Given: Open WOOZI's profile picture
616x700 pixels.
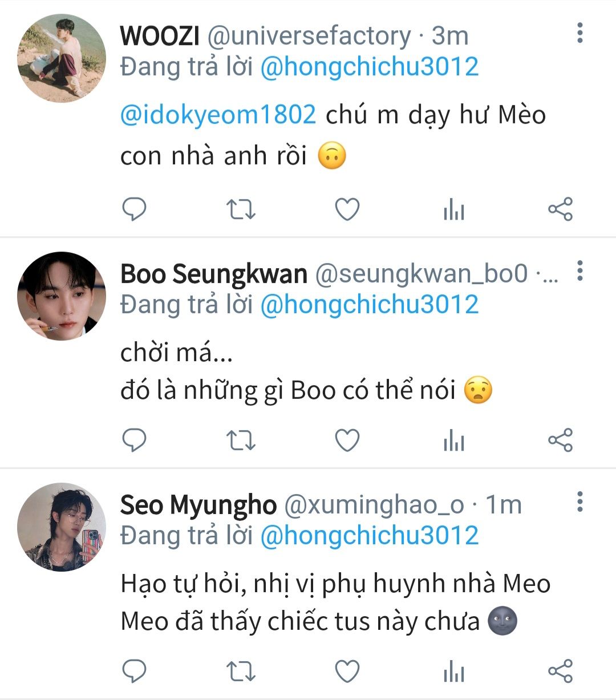Looking at the screenshot, I should [x=62, y=58].
